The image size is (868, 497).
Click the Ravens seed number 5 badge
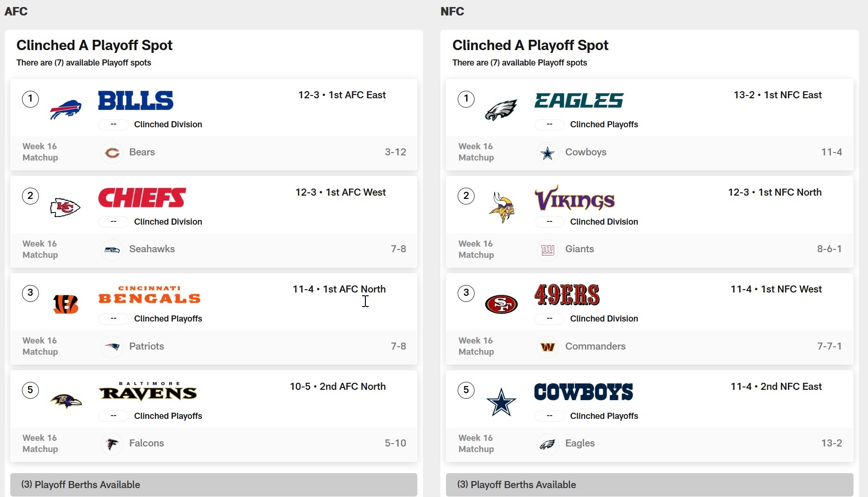[x=30, y=390]
